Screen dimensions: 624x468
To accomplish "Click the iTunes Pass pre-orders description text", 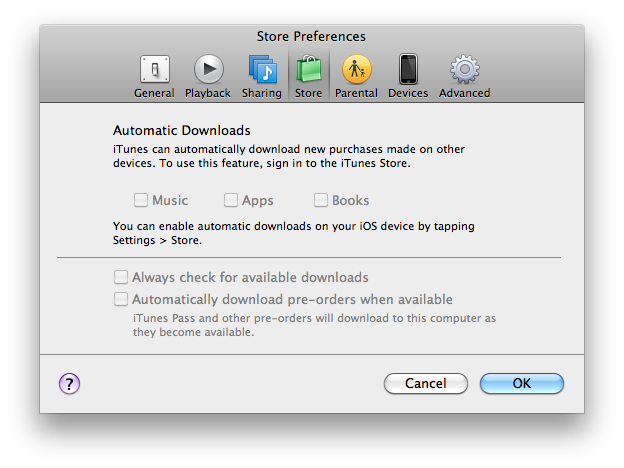I will [314, 325].
